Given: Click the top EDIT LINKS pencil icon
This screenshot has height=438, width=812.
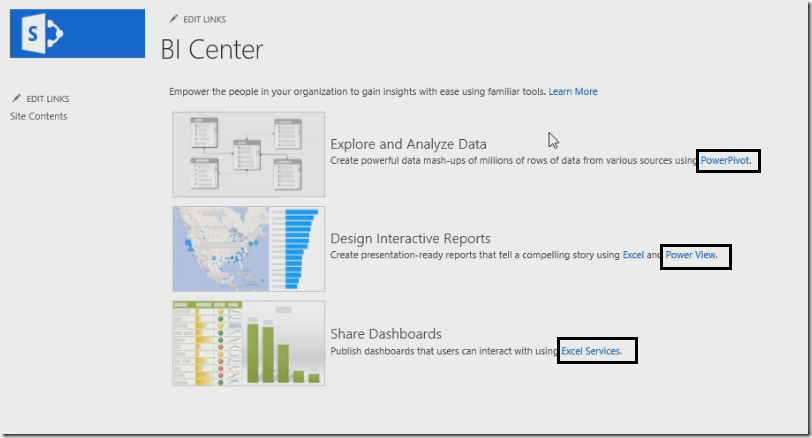Looking at the screenshot, I should (173, 19).
